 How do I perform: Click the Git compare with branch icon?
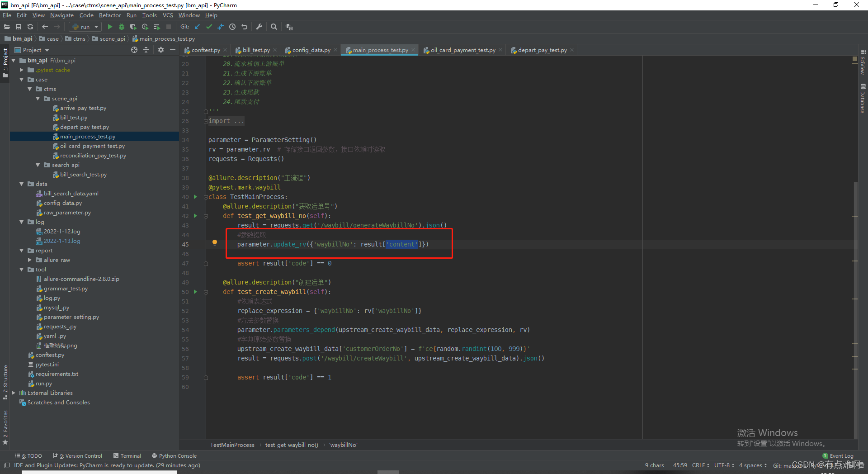click(x=221, y=27)
